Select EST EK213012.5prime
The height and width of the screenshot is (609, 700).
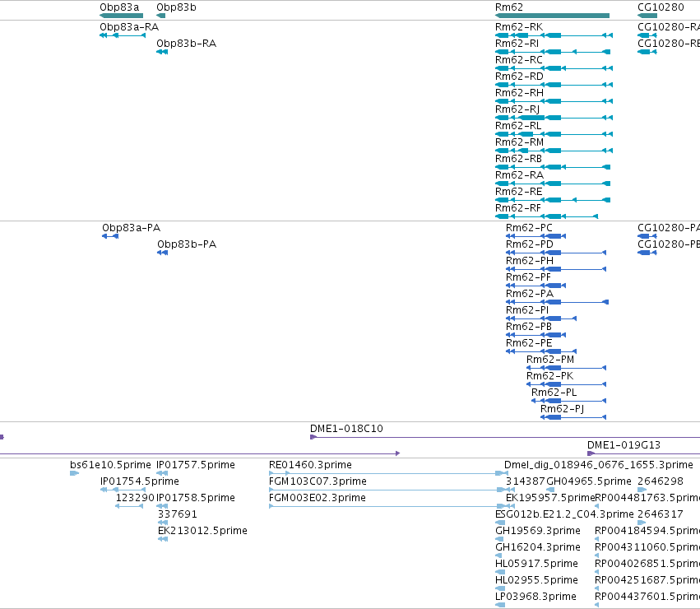(202, 532)
